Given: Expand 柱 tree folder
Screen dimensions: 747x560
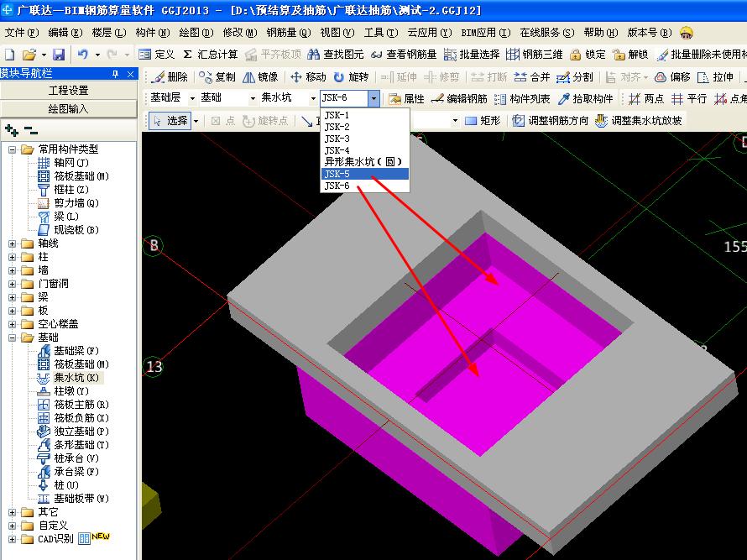Looking at the screenshot, I should coord(13,257).
